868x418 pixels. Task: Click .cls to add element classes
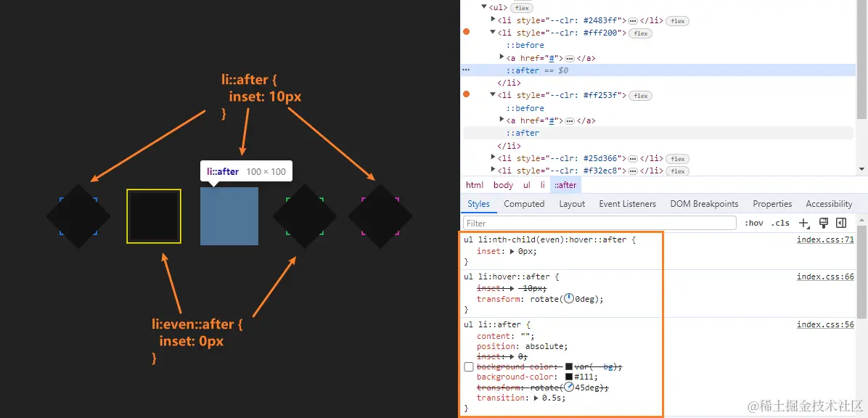point(780,223)
